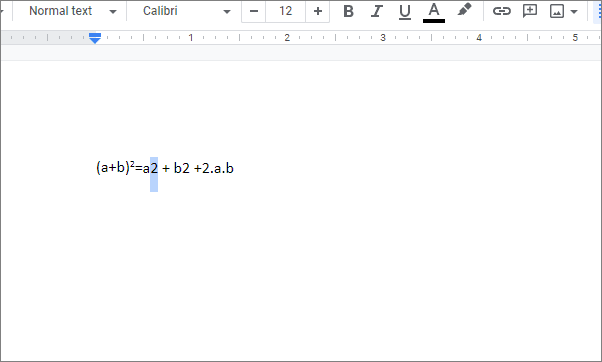Expand the insert image options arrow
This screenshot has width=602, height=362.
tap(574, 12)
